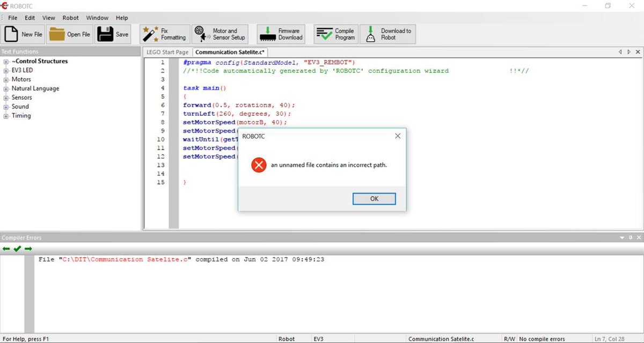Image resolution: width=644 pixels, height=343 pixels.
Task: Click the Save floppy disk icon
Action: pos(105,34)
